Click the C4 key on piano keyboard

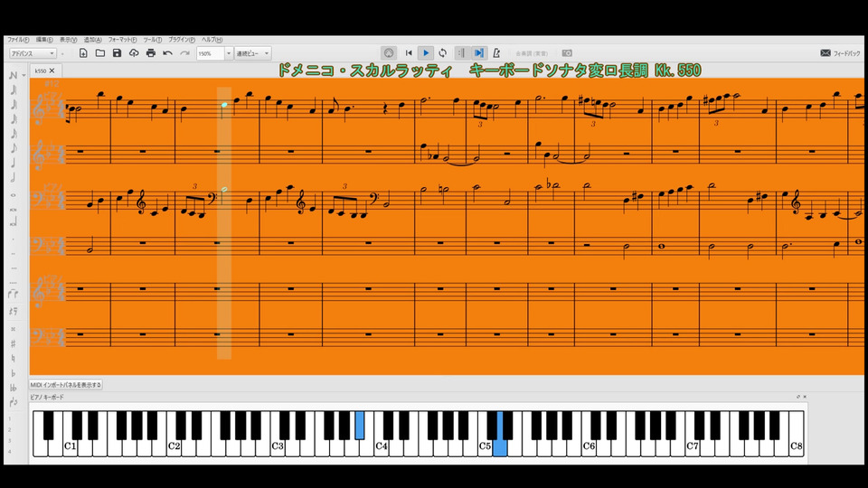pyautogui.click(x=382, y=446)
